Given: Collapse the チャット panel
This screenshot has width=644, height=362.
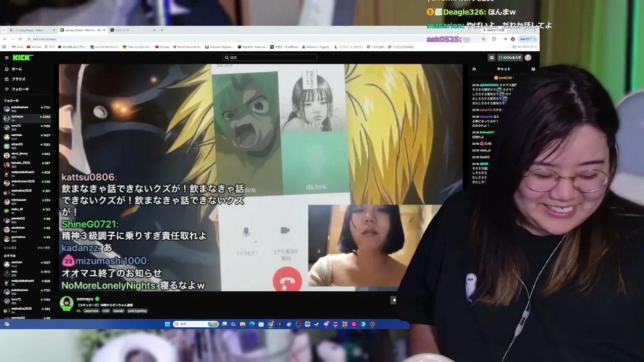Looking at the screenshot, I should pos(474,69).
